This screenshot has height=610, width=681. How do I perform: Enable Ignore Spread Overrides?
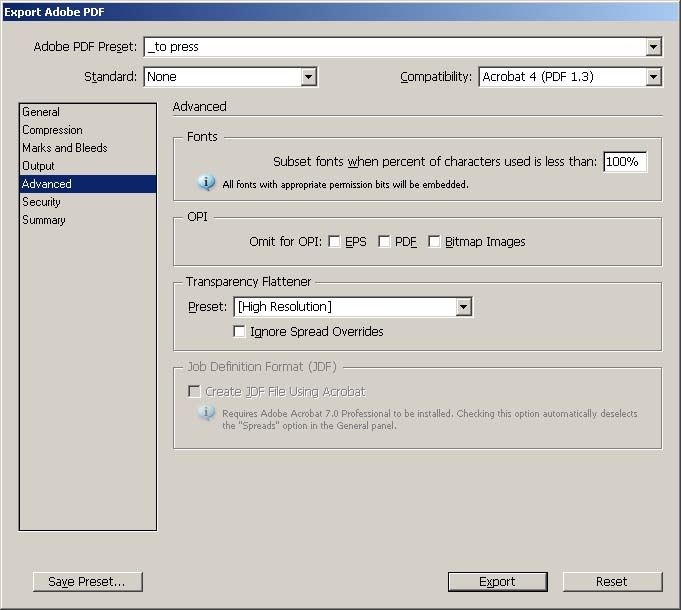[x=239, y=331]
